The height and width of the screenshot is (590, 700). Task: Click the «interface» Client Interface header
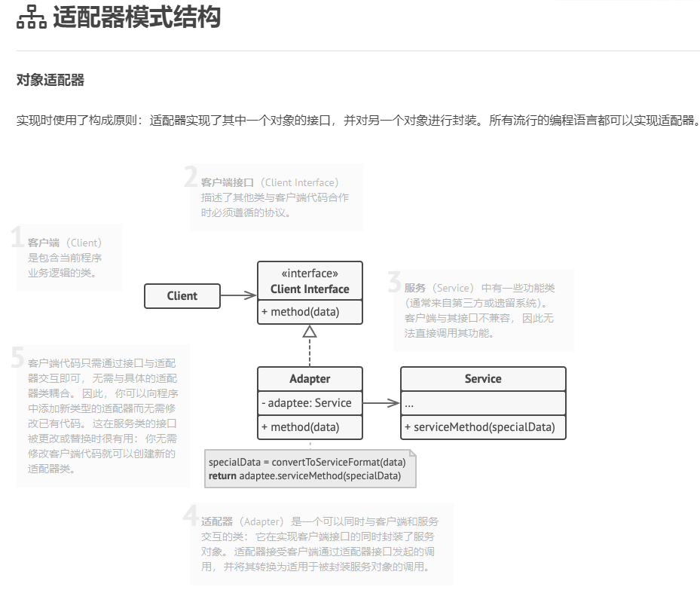tap(310, 281)
